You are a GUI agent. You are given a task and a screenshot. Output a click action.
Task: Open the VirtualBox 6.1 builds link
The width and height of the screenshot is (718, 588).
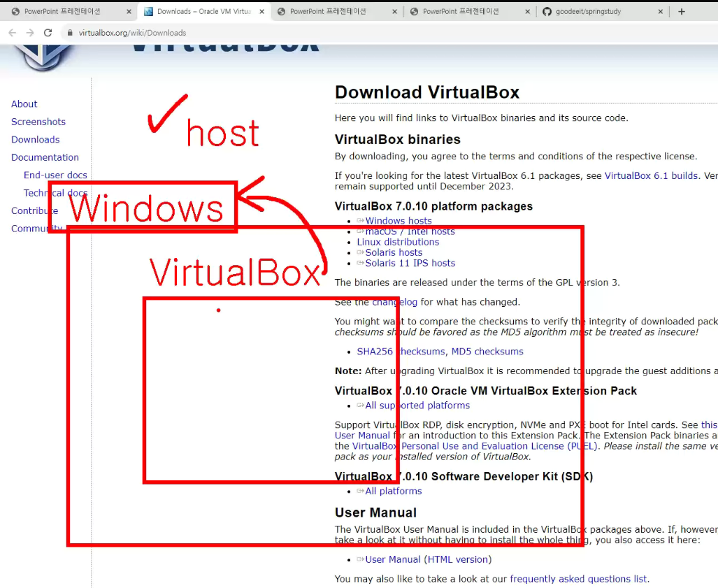pyautogui.click(x=651, y=176)
